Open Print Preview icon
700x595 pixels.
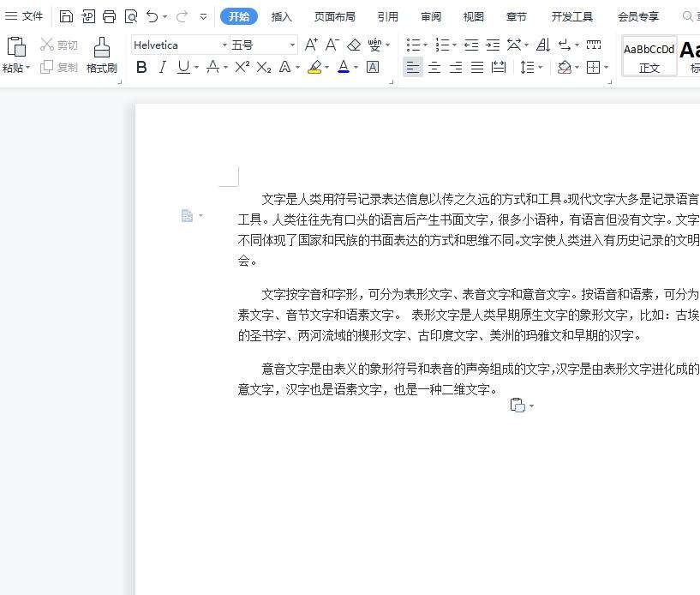coord(131,17)
